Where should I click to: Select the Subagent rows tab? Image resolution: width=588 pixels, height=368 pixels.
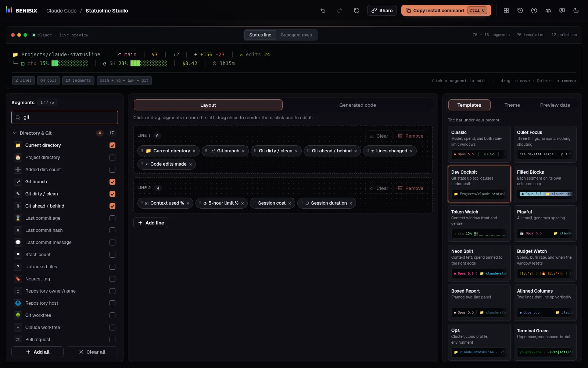point(296,35)
